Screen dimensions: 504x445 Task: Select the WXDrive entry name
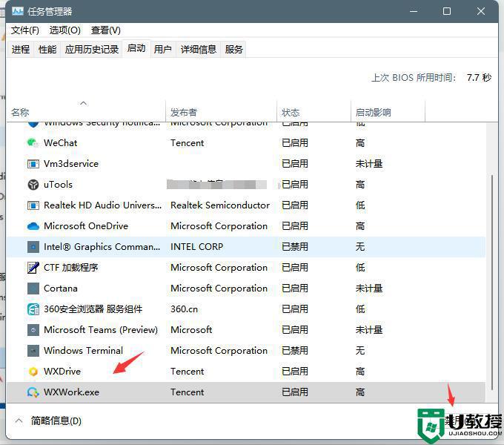[62, 372]
